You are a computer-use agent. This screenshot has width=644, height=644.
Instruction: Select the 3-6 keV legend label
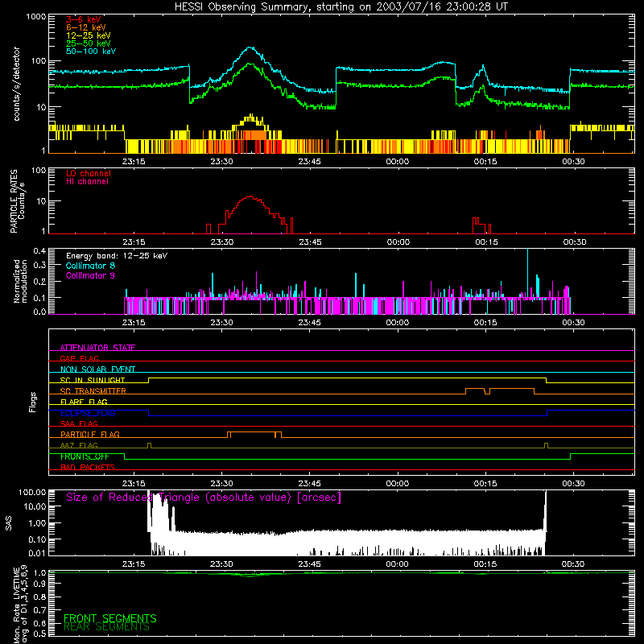tap(84, 19)
